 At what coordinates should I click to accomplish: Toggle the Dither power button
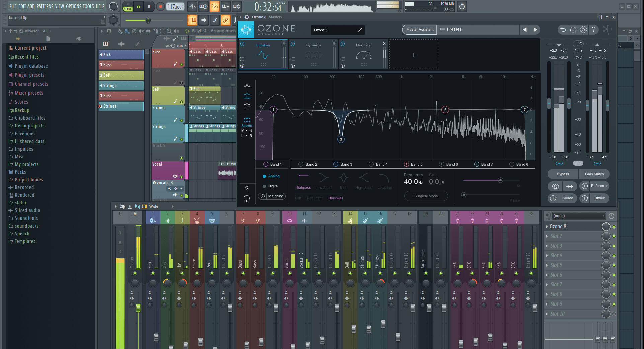tap(585, 198)
